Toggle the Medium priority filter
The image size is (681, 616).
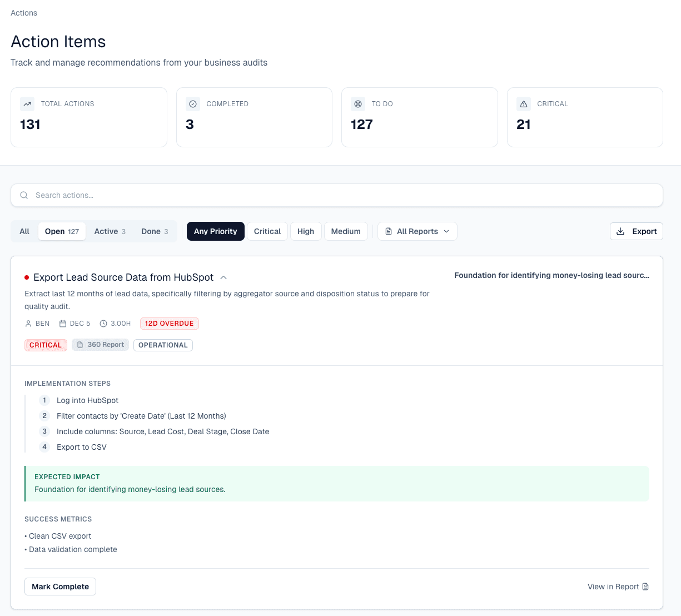click(x=346, y=231)
